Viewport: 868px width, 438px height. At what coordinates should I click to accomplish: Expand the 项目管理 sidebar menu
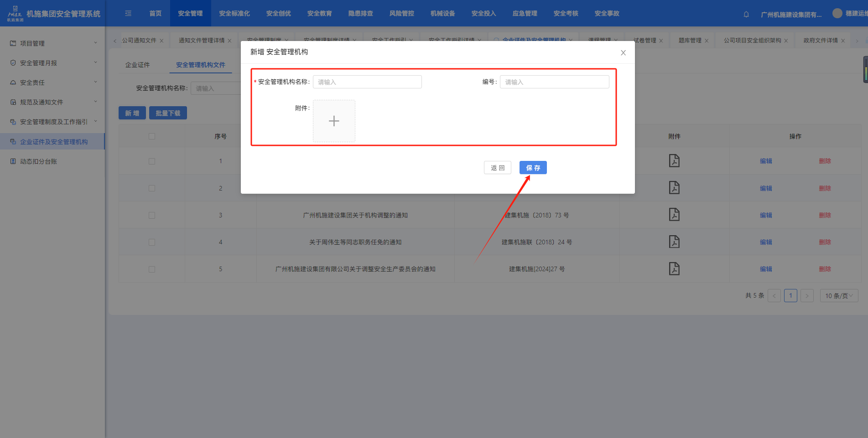point(52,43)
